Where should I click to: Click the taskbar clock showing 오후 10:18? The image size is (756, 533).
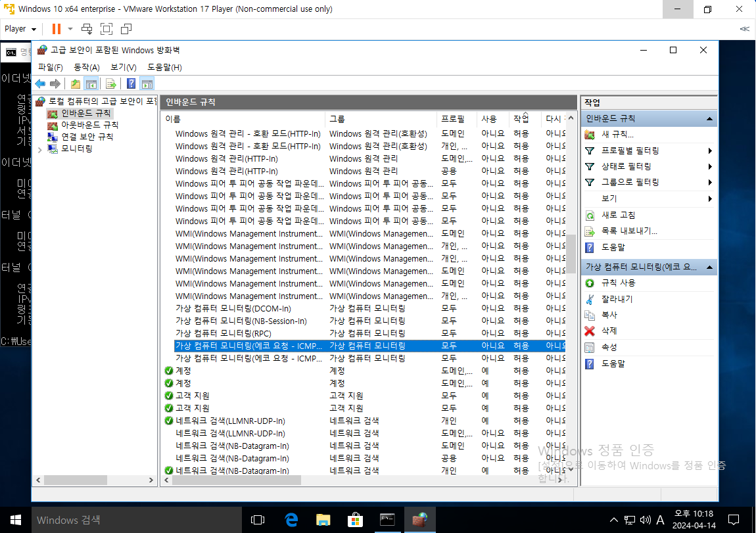point(694,520)
